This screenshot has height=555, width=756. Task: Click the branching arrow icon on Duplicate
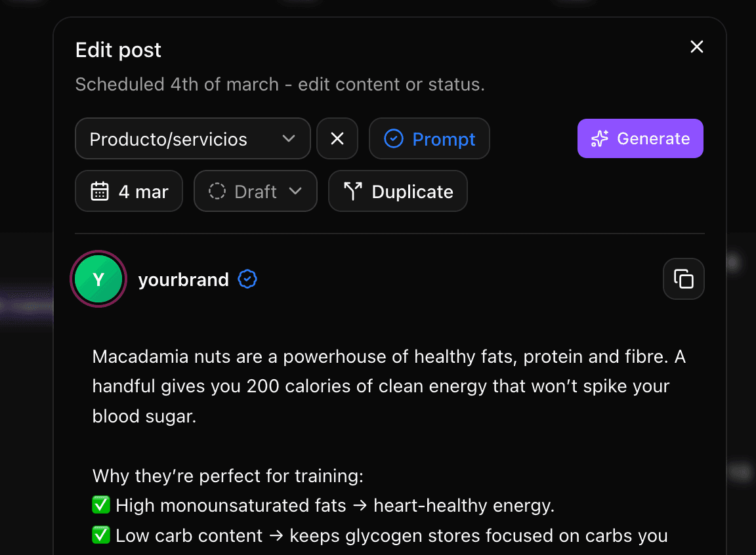(x=352, y=191)
